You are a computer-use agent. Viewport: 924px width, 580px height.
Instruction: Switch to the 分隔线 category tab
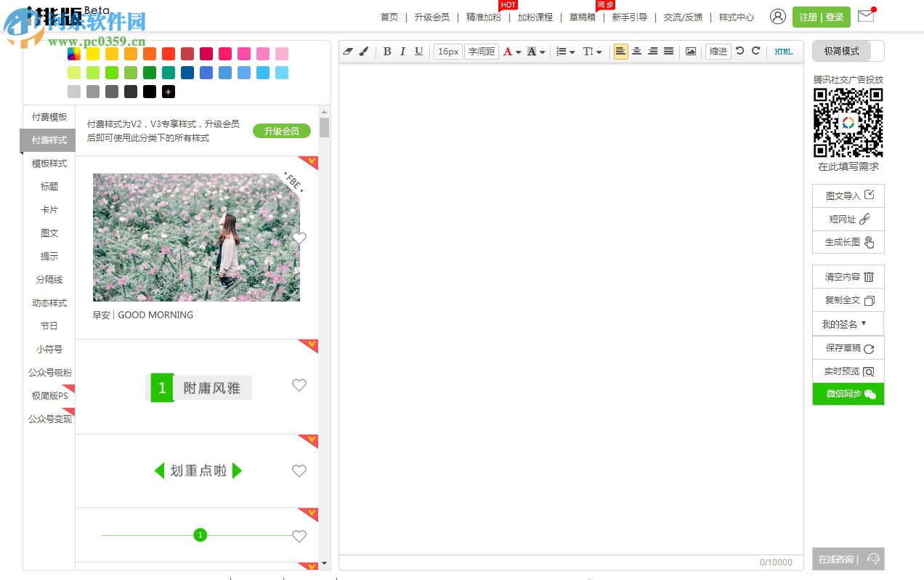coord(49,279)
